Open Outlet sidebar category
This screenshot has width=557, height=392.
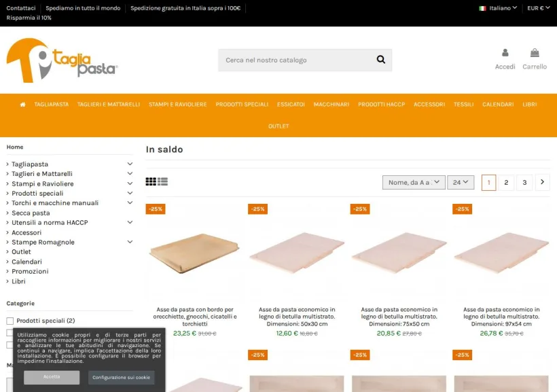coord(21,251)
